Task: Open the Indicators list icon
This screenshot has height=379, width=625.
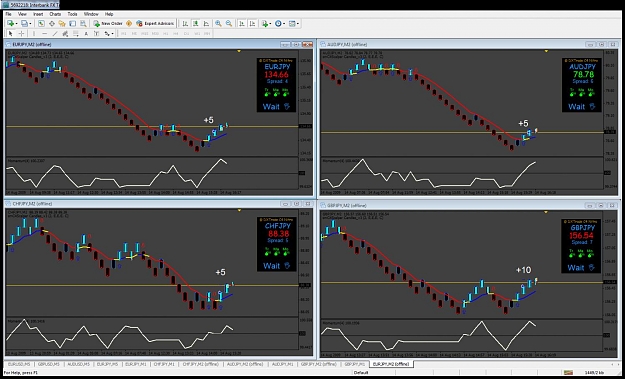Action: coord(264,24)
